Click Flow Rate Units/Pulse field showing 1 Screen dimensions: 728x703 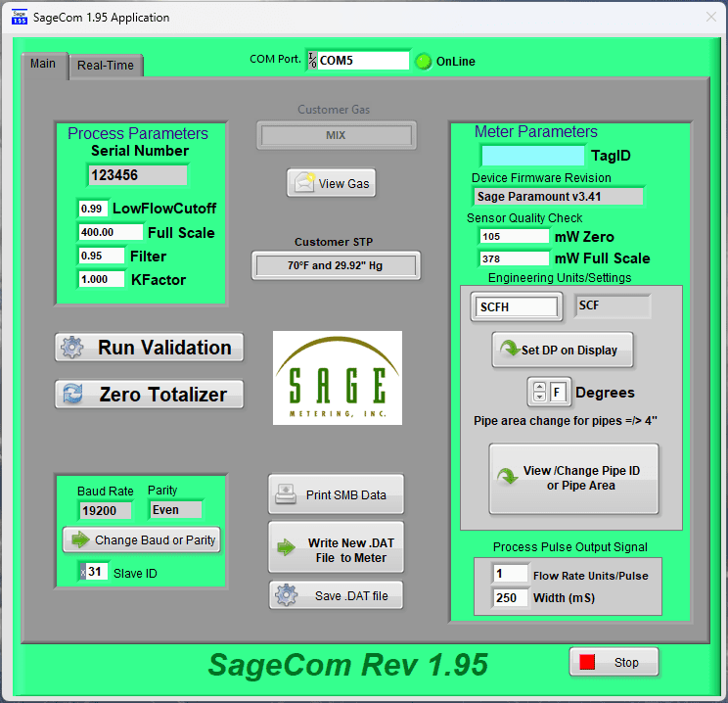click(510, 574)
